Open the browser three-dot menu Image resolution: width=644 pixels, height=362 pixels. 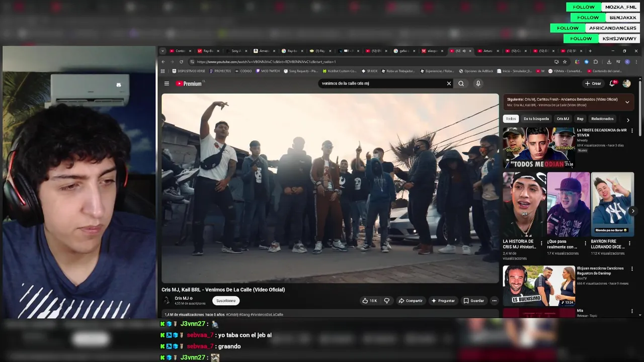tap(636, 62)
